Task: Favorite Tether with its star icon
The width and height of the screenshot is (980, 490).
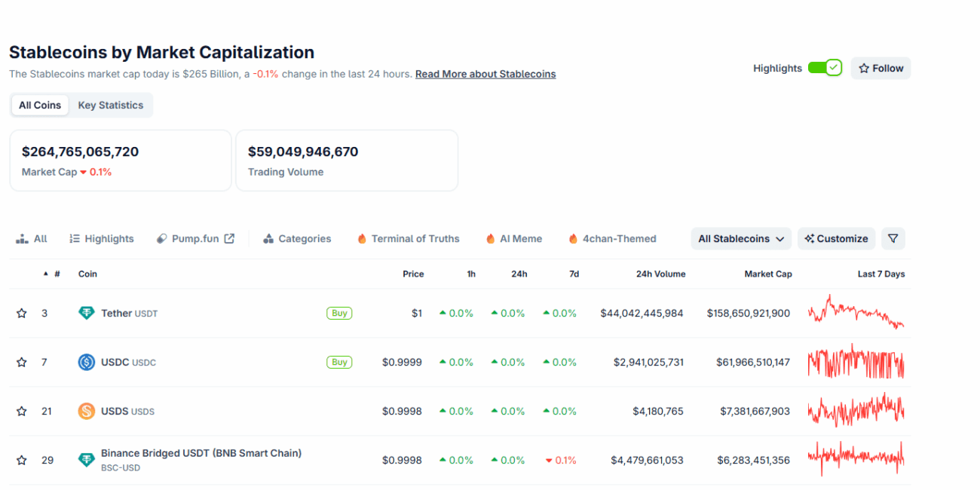Action: point(22,313)
